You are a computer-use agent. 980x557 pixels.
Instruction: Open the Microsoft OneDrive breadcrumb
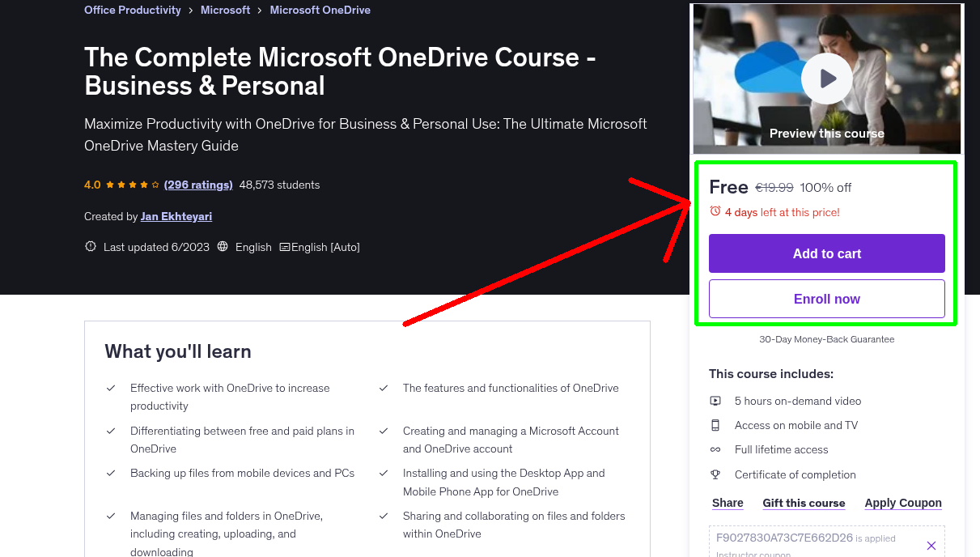[320, 11]
